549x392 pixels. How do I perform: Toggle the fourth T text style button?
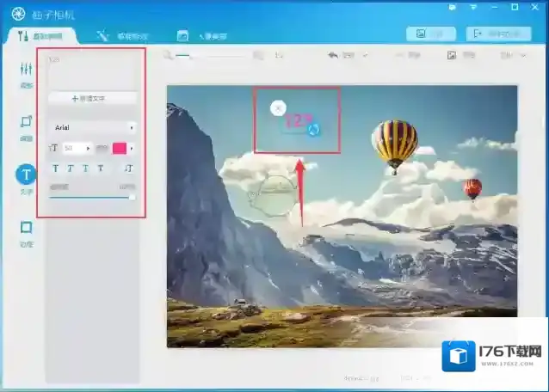[100, 168]
